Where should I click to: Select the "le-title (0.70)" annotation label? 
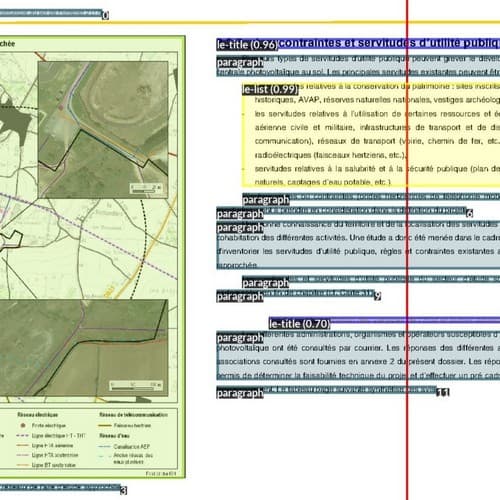(299, 324)
